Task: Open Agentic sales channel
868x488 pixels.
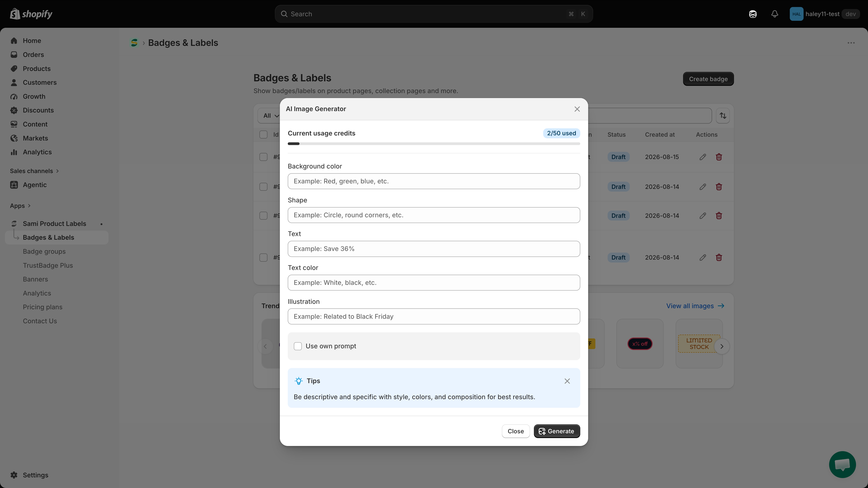Action: click(x=34, y=185)
